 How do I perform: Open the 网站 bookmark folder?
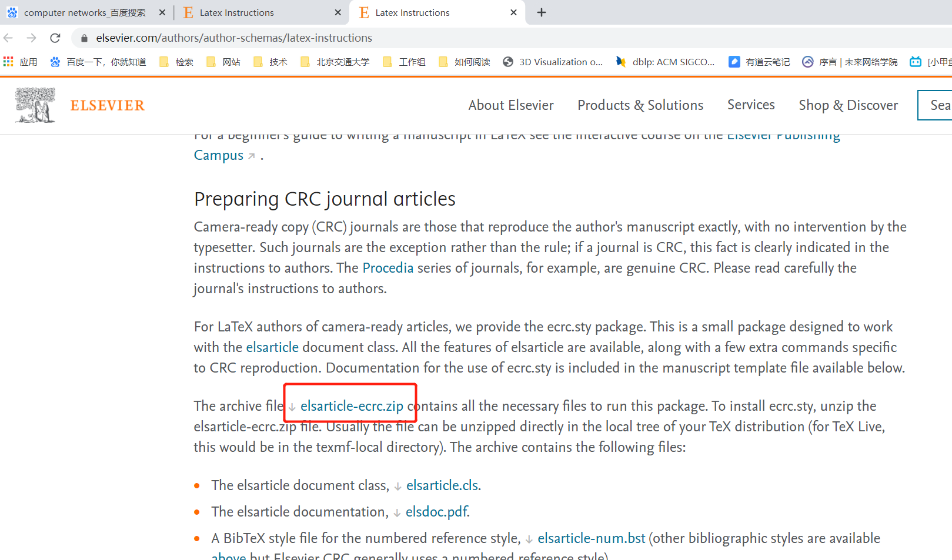pos(223,62)
